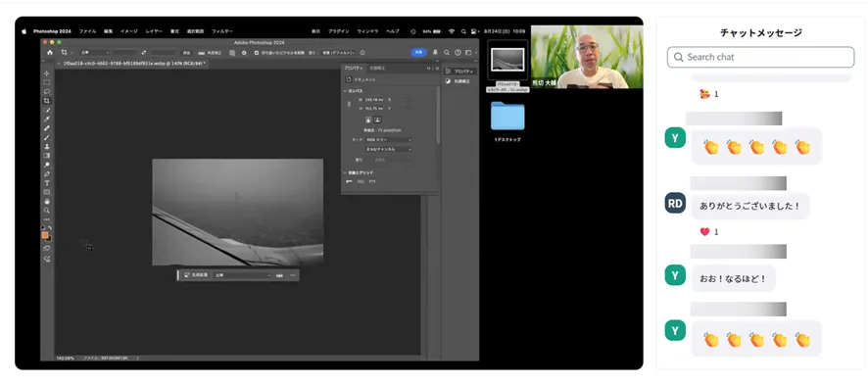
Task: Collapse the カンバス section
Action: tap(346, 90)
